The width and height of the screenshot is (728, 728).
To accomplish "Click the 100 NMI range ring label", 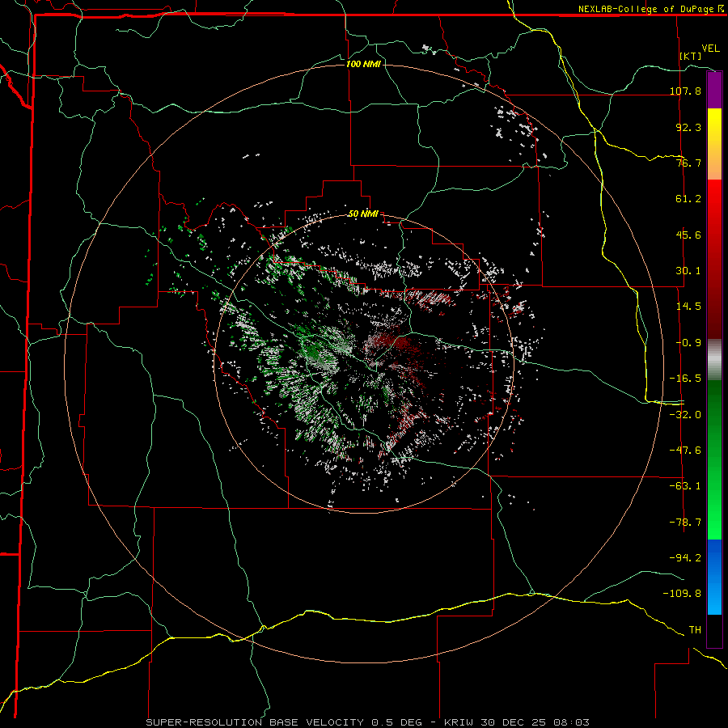I will click(363, 64).
